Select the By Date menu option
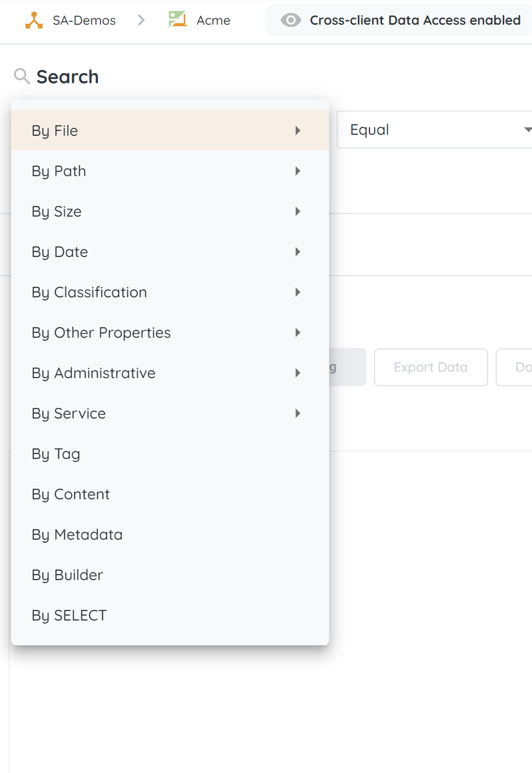This screenshot has width=532, height=773. point(60,252)
